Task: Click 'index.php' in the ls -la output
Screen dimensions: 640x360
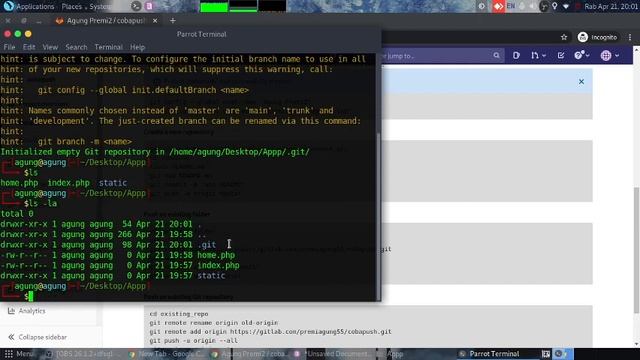Action: 218,265
